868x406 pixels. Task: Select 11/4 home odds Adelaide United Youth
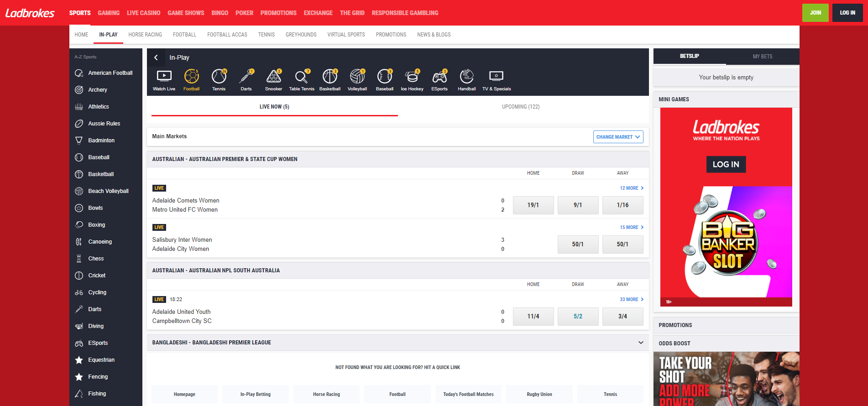click(533, 317)
